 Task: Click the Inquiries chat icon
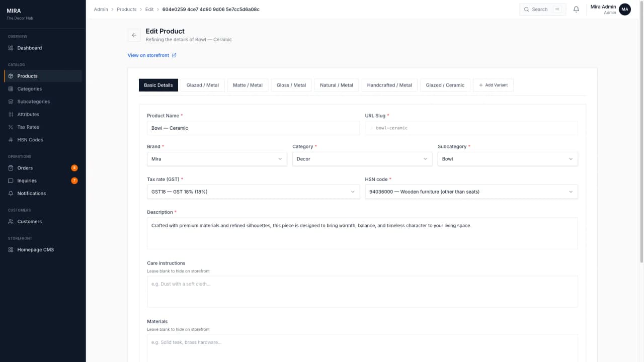[x=11, y=181]
